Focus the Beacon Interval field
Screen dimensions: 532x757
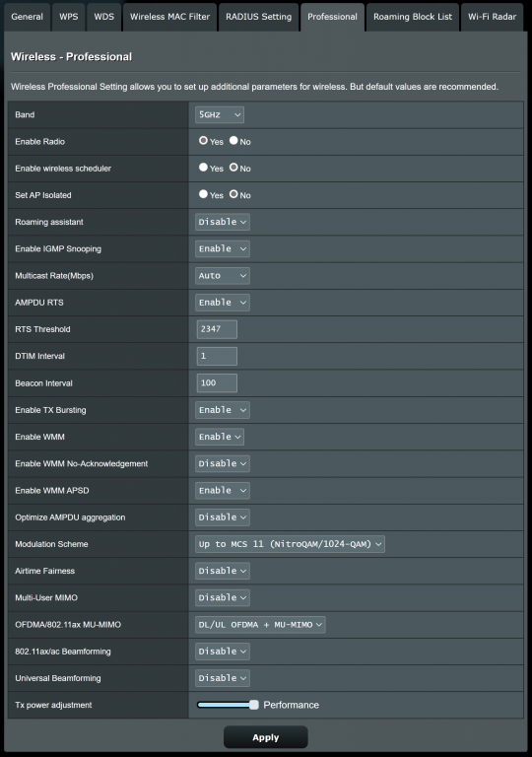pyautogui.click(x=217, y=382)
